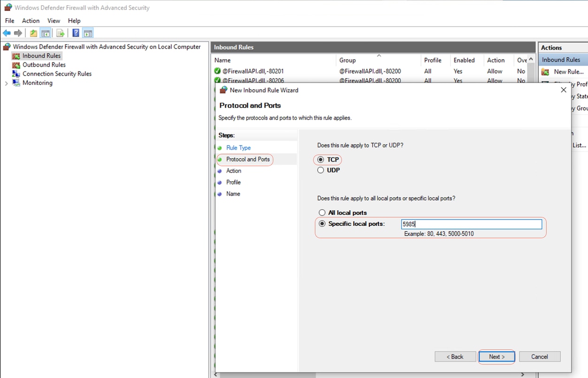Image resolution: width=588 pixels, height=378 pixels.
Task: Click the Action step in wizard list
Action: pos(234,171)
